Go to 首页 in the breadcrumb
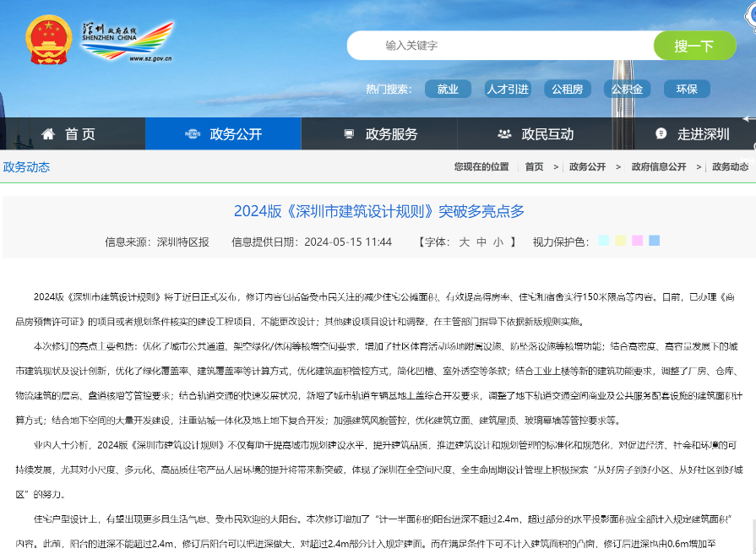Viewport: 756px width, 554px height. pos(534,167)
